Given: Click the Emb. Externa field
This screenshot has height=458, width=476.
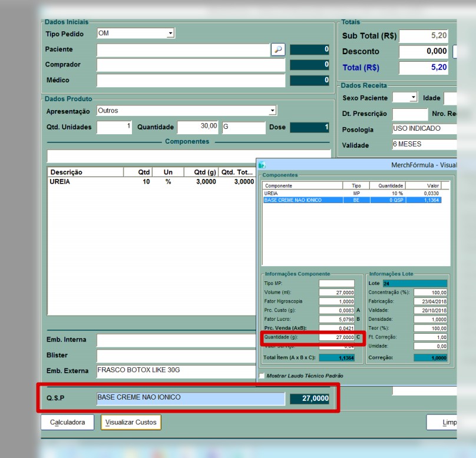Looking at the screenshot, I should [x=176, y=371].
